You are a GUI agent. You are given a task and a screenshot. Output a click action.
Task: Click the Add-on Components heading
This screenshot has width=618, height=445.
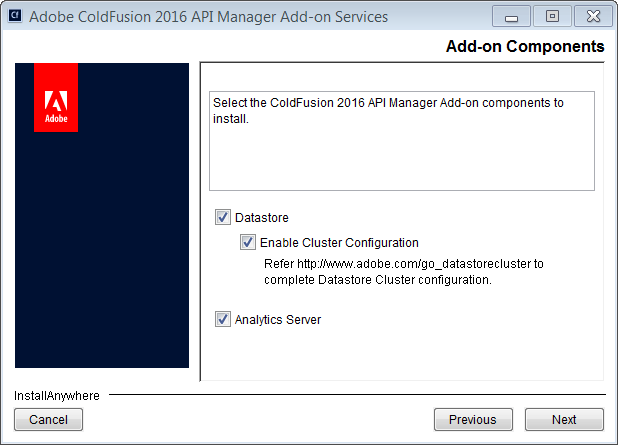[524, 46]
